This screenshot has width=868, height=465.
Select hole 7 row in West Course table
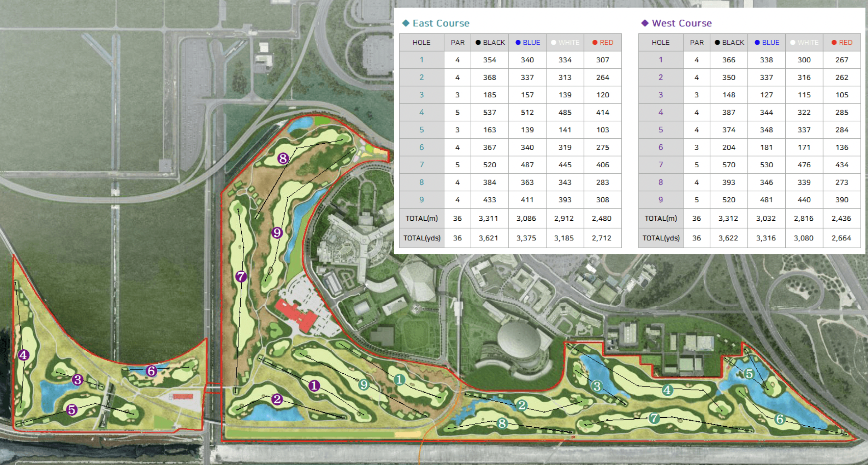pos(661,165)
